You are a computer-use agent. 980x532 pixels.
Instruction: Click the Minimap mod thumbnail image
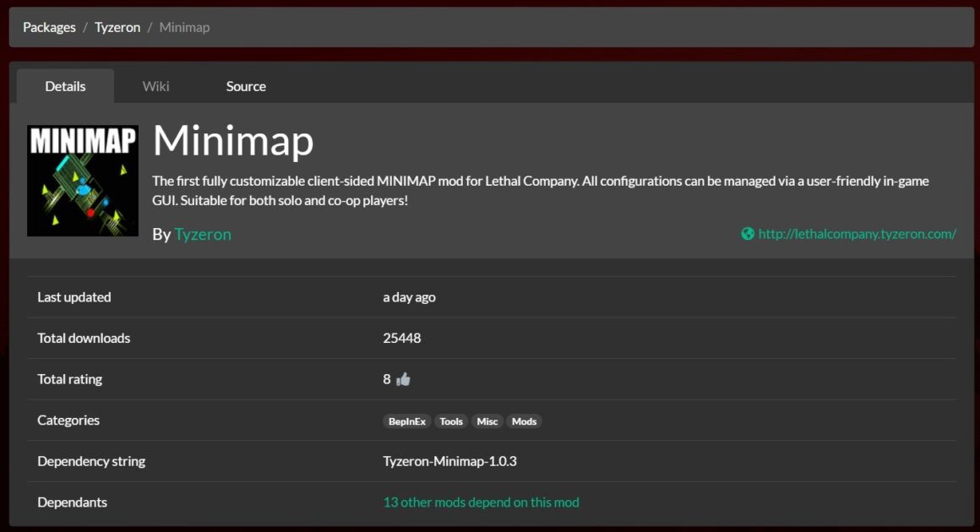point(83,181)
